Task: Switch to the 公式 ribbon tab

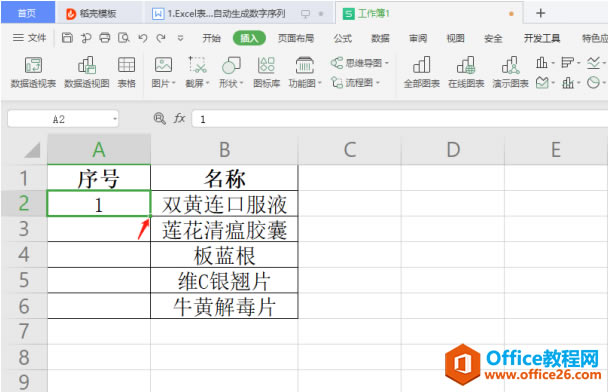Action: 343,38
